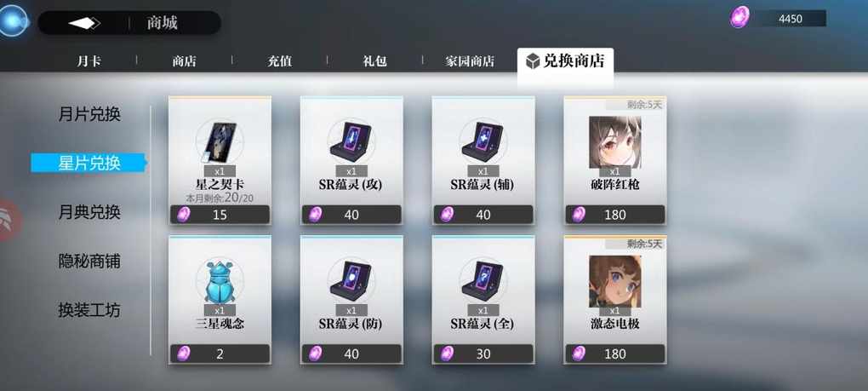Switch to the 礼包 tab

[374, 61]
